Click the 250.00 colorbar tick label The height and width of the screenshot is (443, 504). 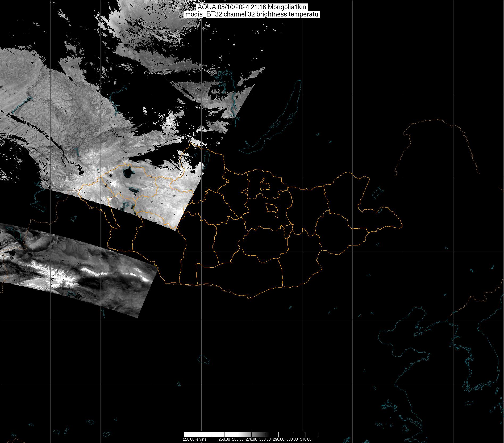click(x=224, y=439)
